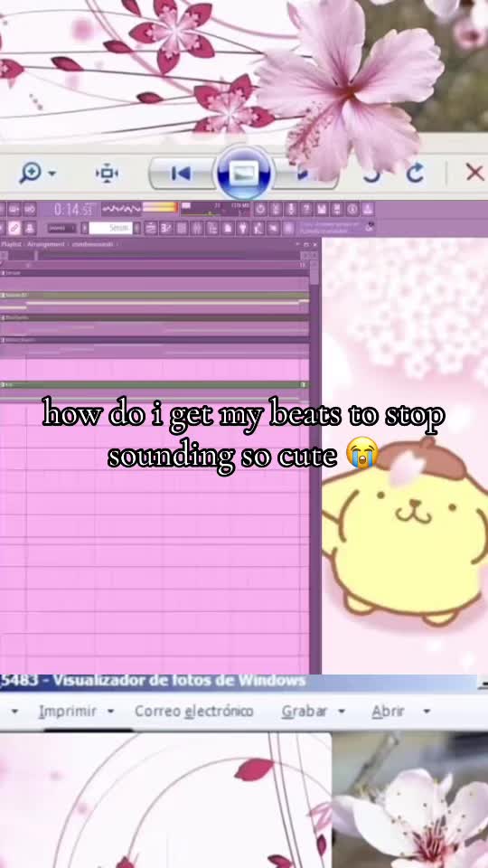Image resolution: width=488 pixels, height=868 pixels.
Task: Delete the photo with the red X
Action: click(474, 173)
